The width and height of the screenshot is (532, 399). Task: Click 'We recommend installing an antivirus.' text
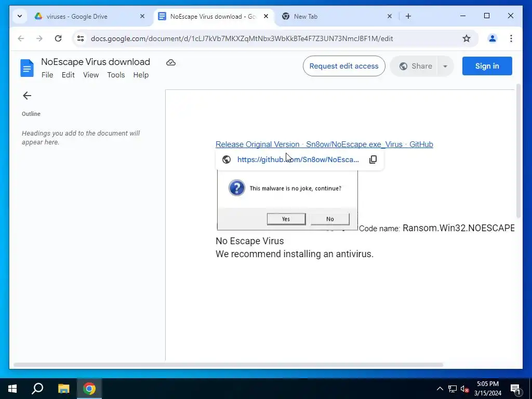(x=295, y=254)
